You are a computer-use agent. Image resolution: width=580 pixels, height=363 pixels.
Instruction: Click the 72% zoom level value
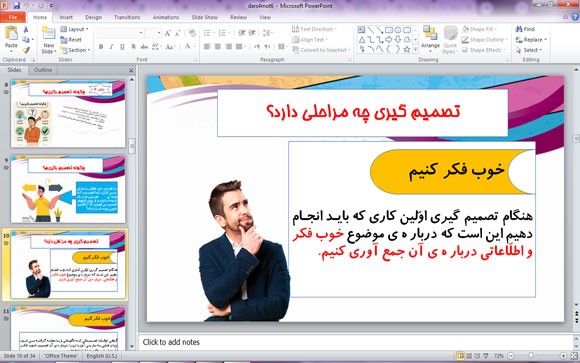pos(499,356)
